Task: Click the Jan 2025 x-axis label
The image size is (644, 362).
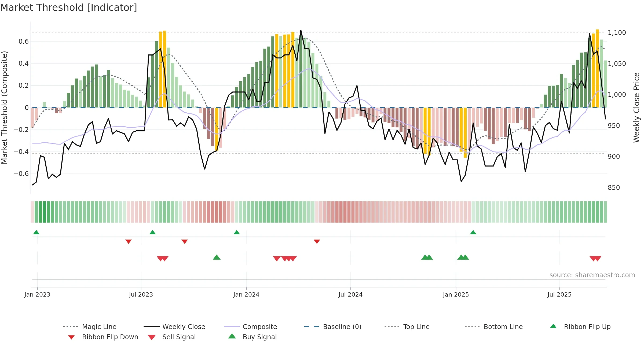Action: (456, 294)
